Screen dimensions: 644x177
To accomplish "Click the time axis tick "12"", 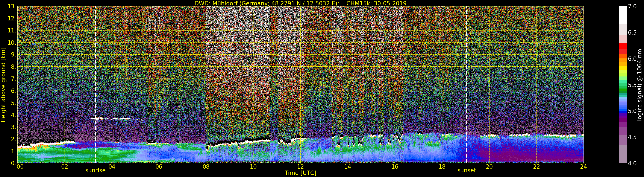I will click(300, 167).
